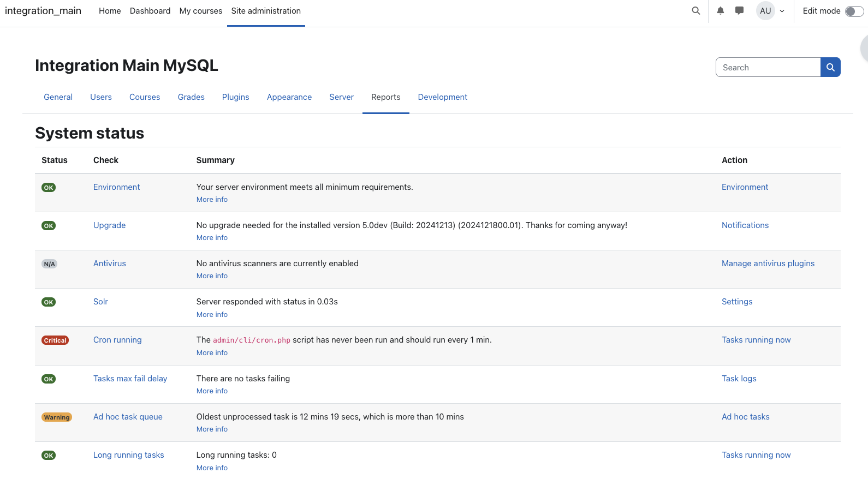This screenshot has height=503, width=868.
Task: Open the Solr Settings action link
Action: (737, 302)
